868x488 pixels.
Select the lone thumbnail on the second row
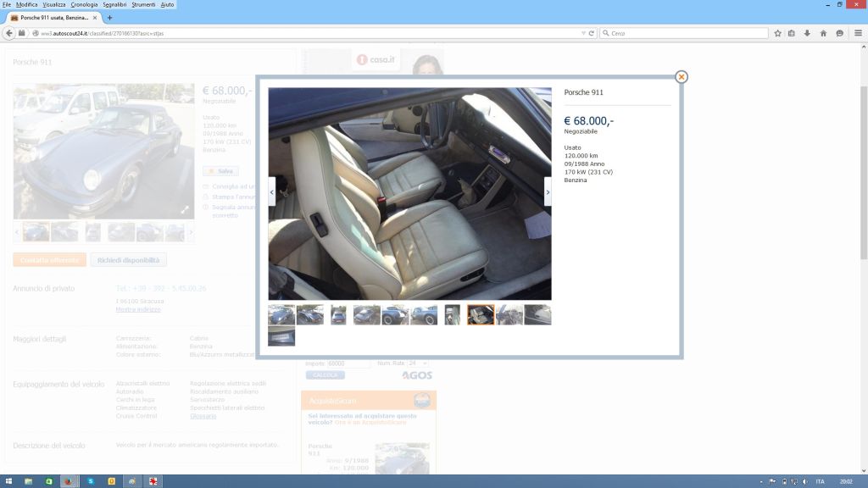281,336
